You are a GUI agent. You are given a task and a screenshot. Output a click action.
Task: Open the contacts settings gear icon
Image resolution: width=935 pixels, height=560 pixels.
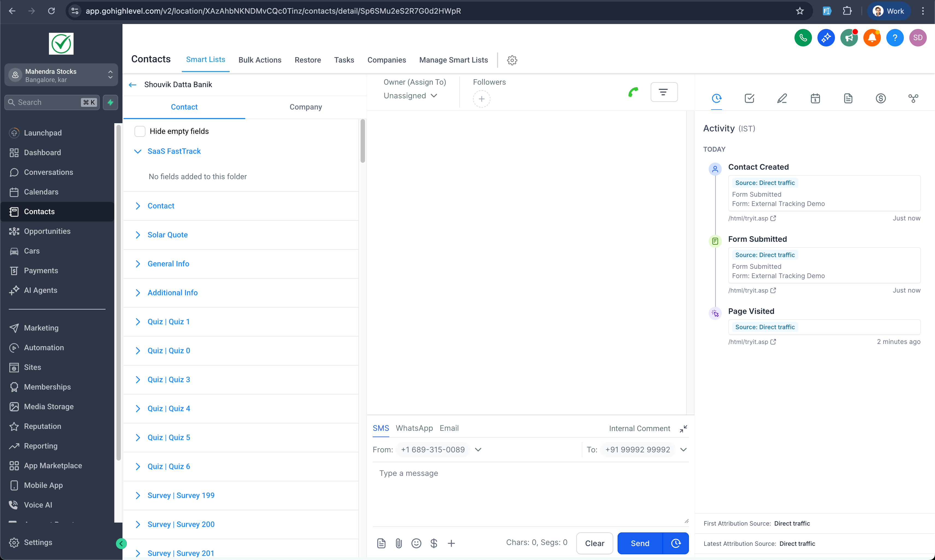512,60
